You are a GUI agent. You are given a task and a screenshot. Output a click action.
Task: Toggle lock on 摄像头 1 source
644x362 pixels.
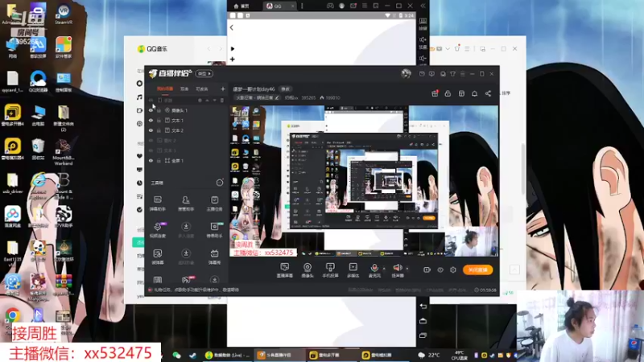click(x=159, y=110)
